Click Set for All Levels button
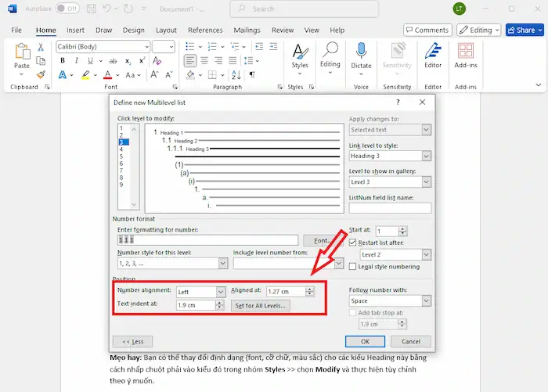This screenshot has height=392, width=548. [x=261, y=305]
